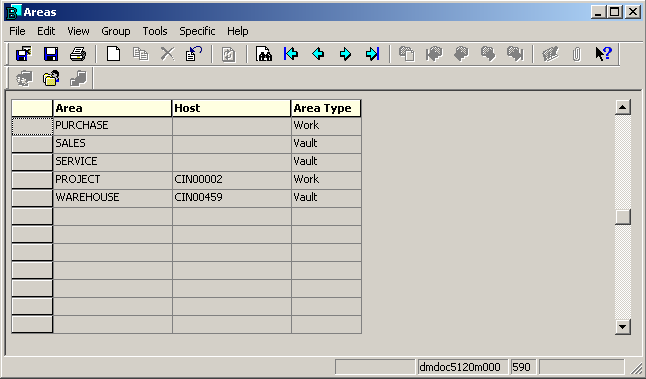The image size is (646, 379).
Task: Click the Area Type column header
Action: 326,108
